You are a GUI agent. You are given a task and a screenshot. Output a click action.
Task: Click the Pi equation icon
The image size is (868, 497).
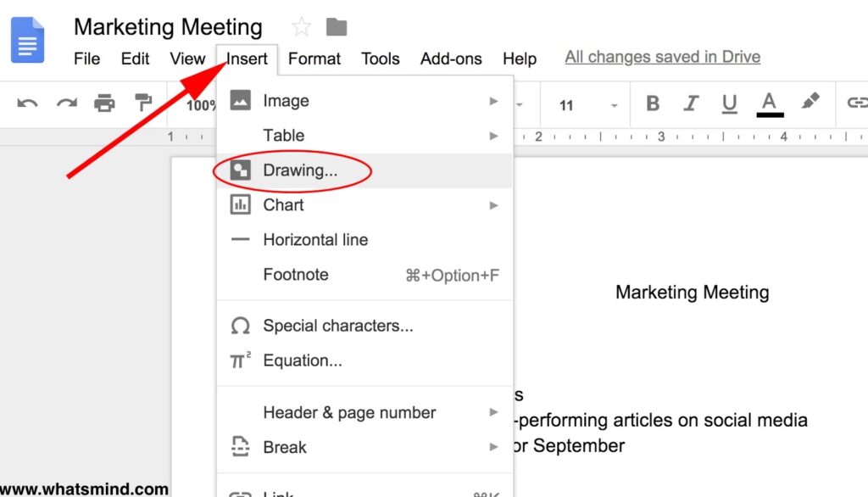(240, 360)
